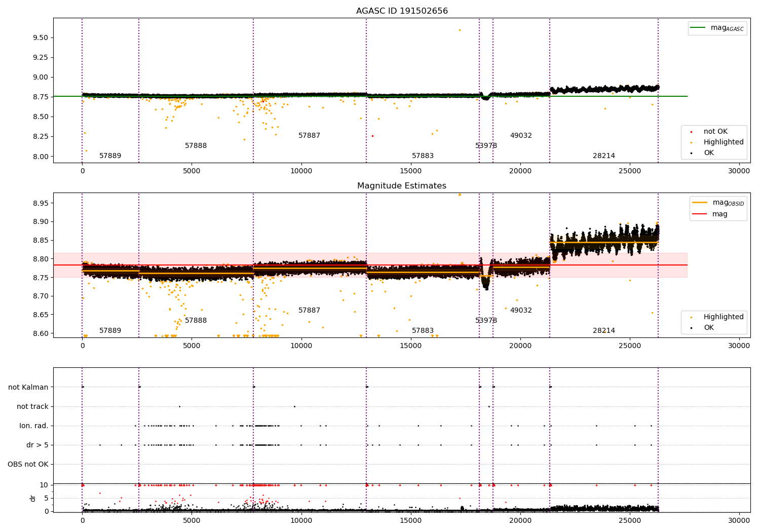This screenshot has width=760, height=532.
Task: Click obsid label 49032 in the top plot
Action: (521, 136)
